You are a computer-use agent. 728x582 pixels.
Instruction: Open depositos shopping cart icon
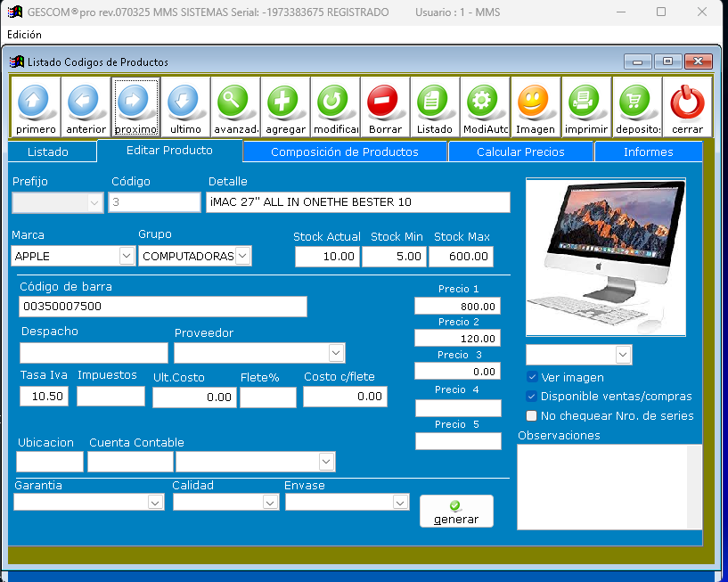click(x=637, y=107)
